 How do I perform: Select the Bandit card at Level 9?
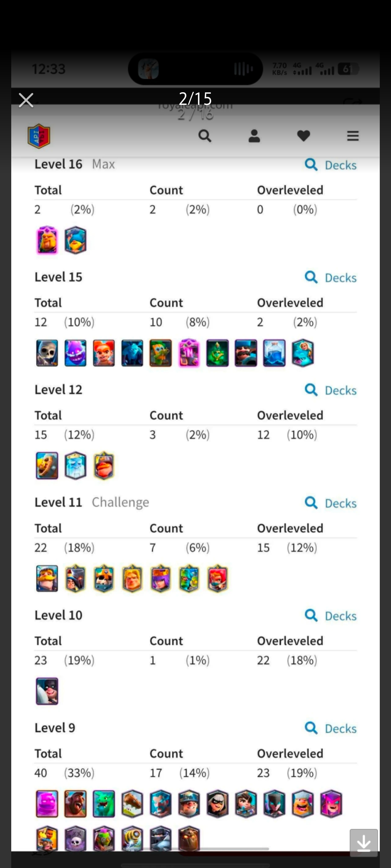tap(218, 804)
